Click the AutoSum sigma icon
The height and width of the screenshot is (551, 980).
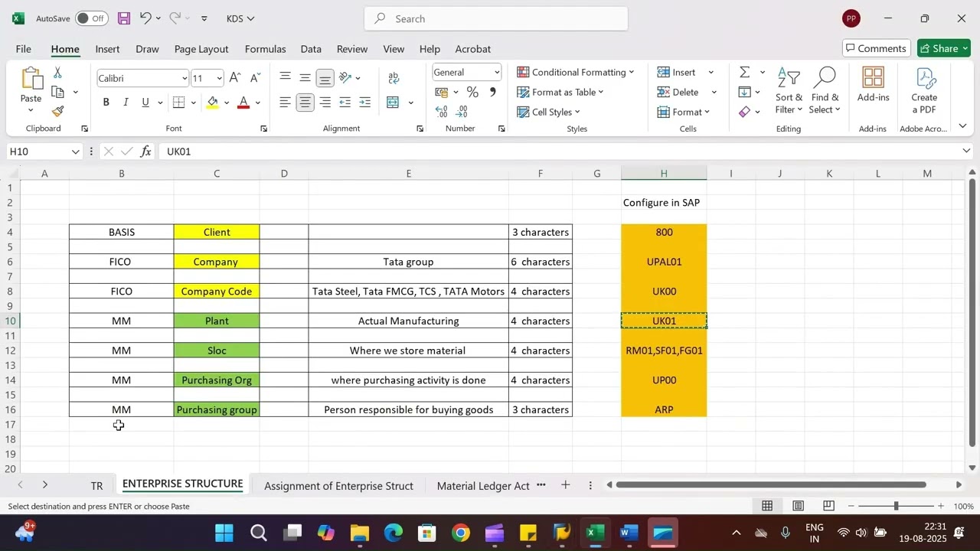pos(744,72)
